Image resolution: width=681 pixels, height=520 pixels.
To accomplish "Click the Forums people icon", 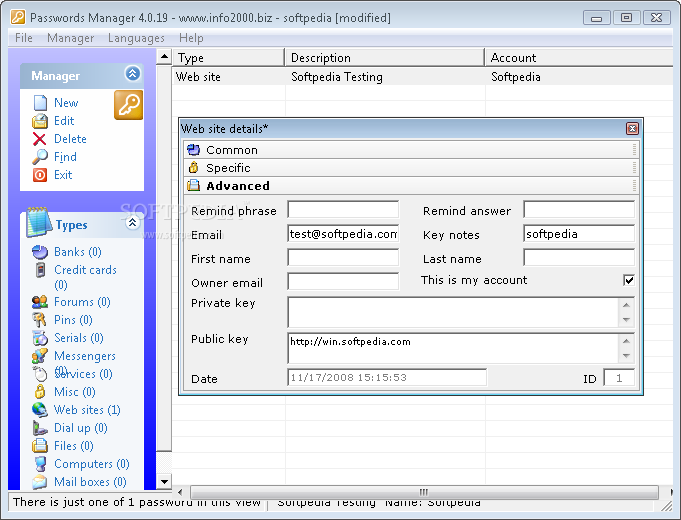I will [40, 302].
